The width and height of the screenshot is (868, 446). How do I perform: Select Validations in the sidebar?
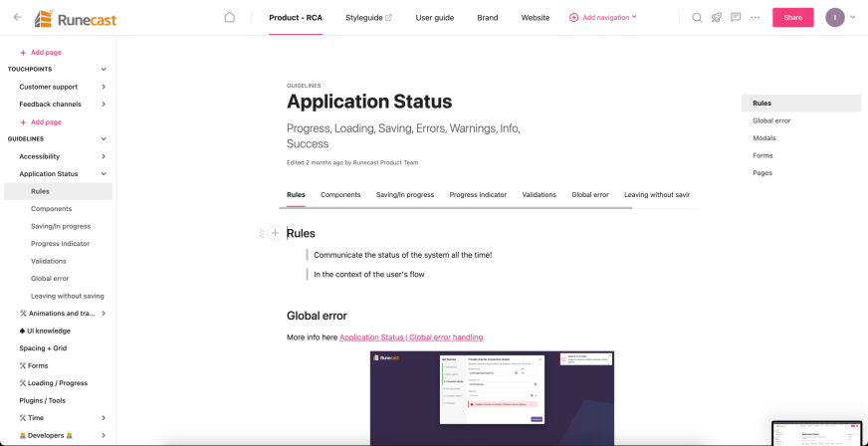tap(49, 261)
